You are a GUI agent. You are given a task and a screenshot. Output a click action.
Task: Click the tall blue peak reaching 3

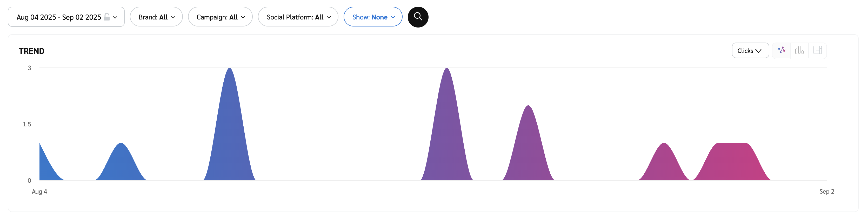click(x=230, y=128)
